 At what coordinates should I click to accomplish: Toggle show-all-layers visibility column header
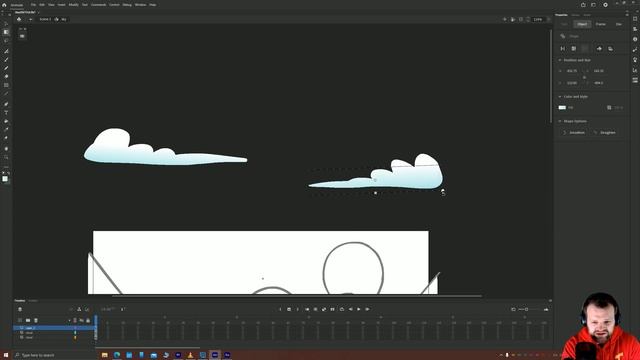click(81, 320)
